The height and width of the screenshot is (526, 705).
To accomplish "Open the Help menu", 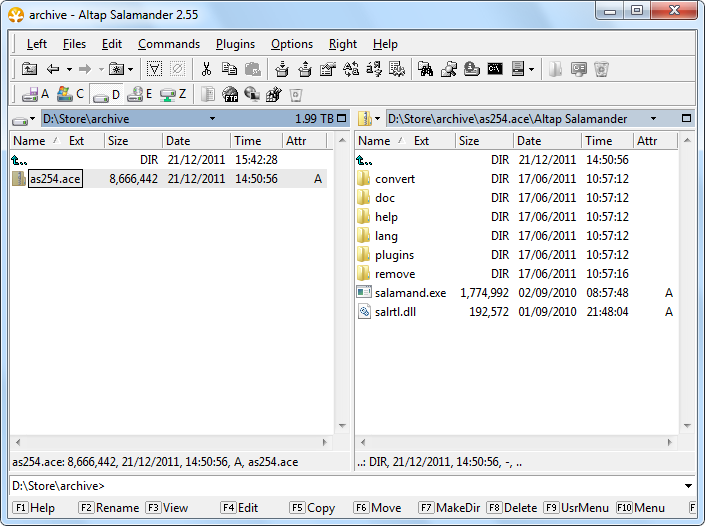I will (385, 44).
